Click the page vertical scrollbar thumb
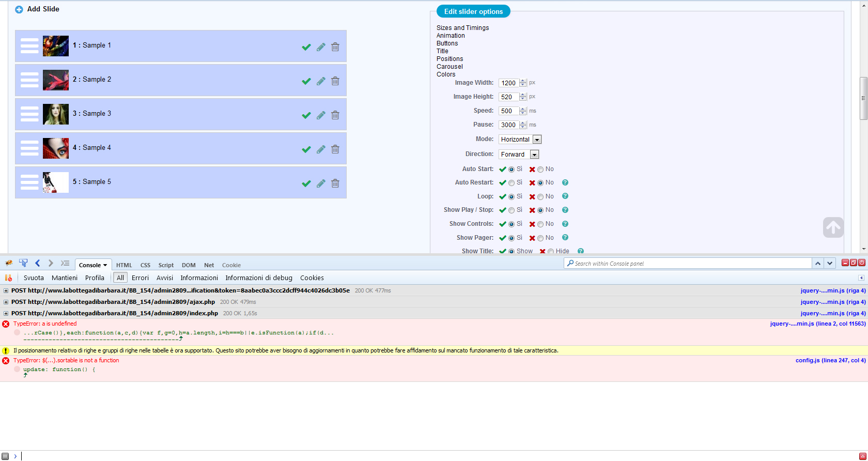Screen dimensions: 868x461 click(x=863, y=98)
